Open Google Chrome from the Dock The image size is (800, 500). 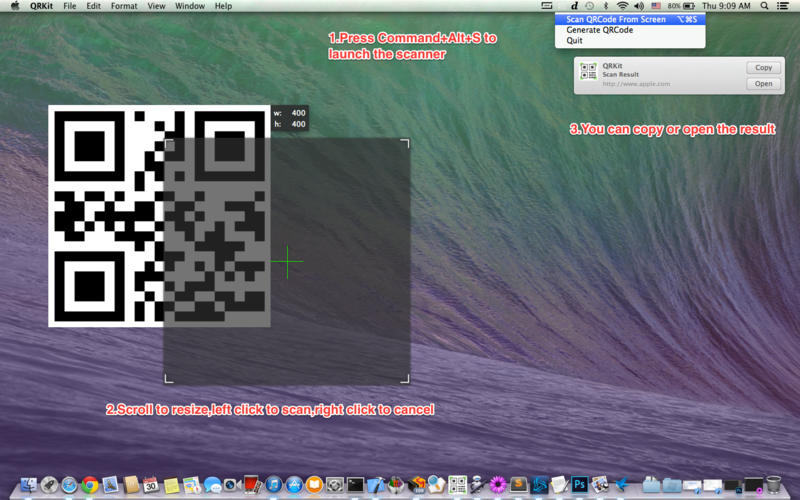(90, 485)
